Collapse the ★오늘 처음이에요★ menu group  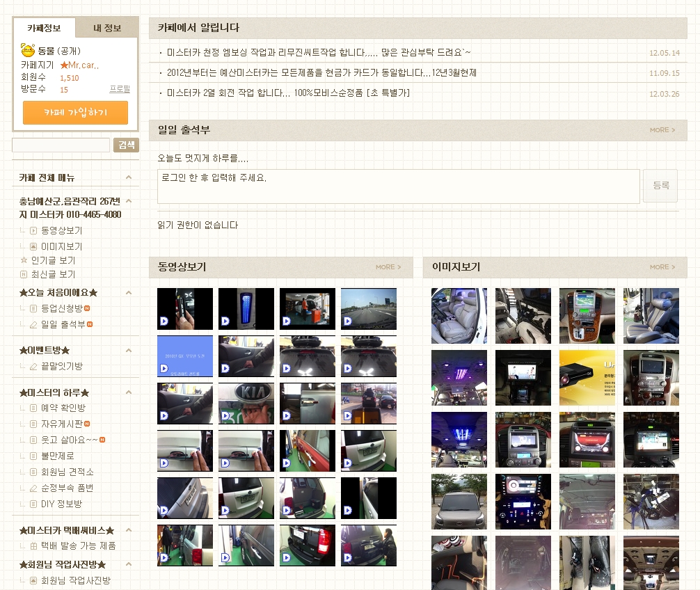129,293
